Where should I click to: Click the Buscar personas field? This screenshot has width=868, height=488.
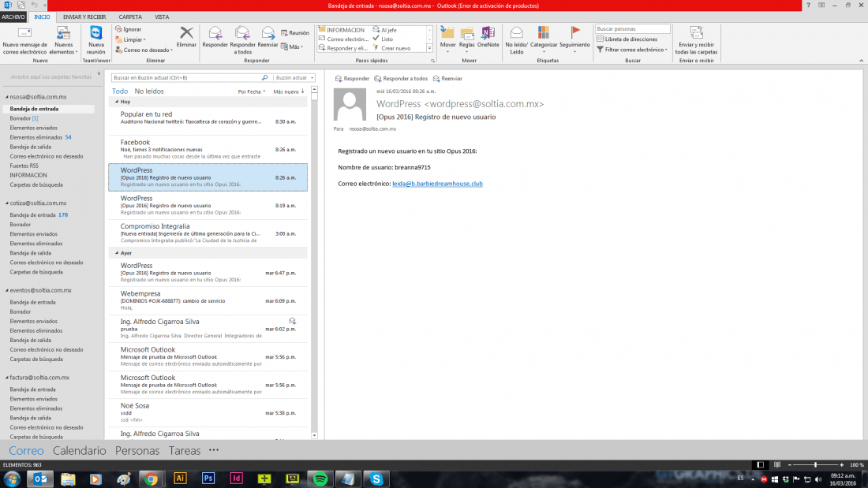pos(632,28)
